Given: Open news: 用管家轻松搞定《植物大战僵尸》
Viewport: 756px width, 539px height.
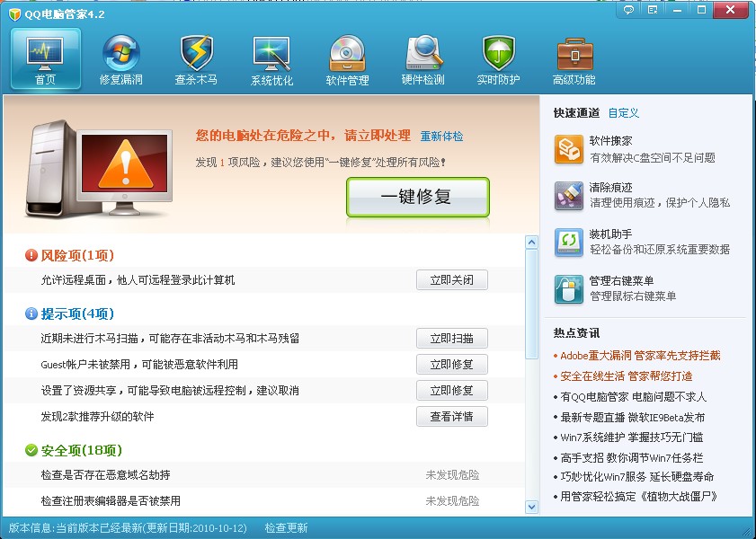Looking at the screenshot, I should point(639,496).
